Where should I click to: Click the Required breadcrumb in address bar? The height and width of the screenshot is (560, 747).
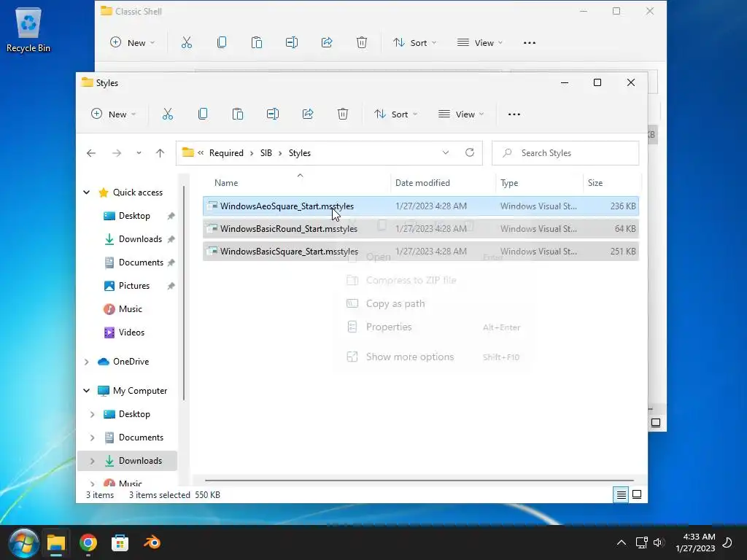(x=226, y=153)
